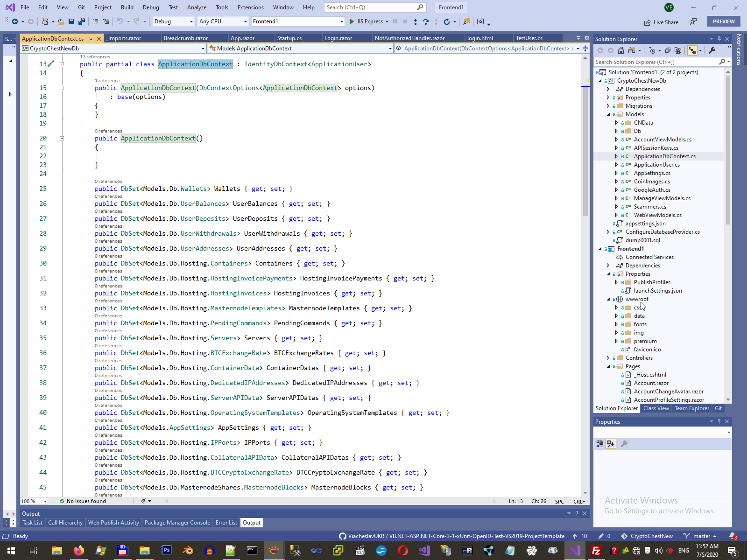This screenshot has height=560, width=747.
Task: Click the Live Share icon
Action: 647,22
